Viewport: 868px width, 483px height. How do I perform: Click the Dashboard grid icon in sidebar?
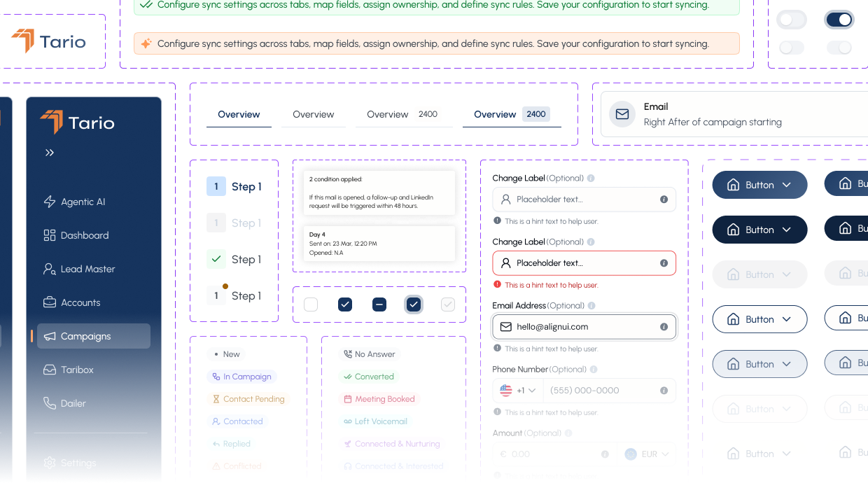pyautogui.click(x=50, y=235)
